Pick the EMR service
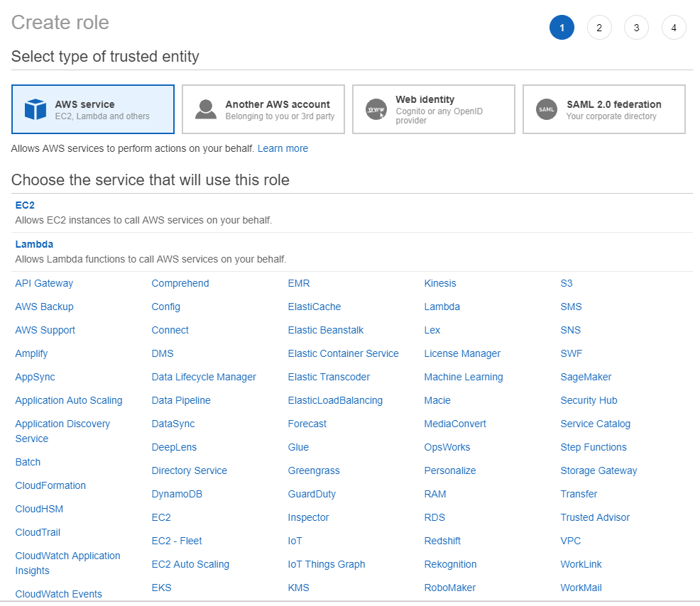The height and width of the screenshot is (606, 700). click(299, 283)
